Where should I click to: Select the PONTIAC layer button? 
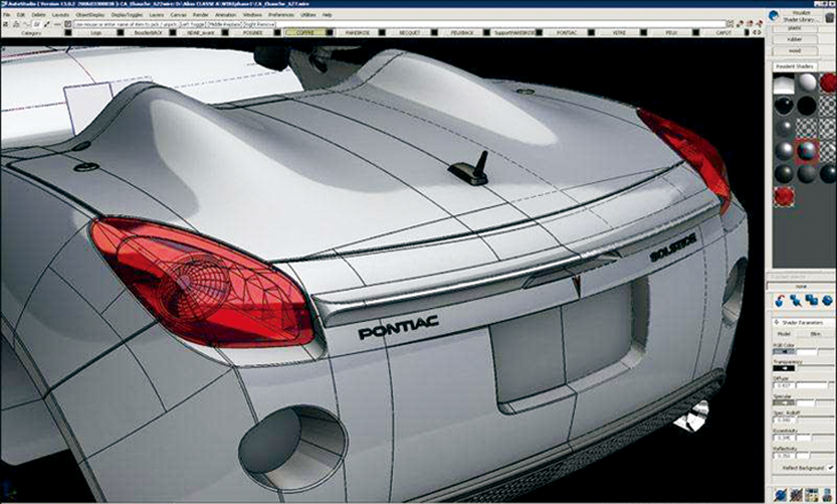coord(567,32)
